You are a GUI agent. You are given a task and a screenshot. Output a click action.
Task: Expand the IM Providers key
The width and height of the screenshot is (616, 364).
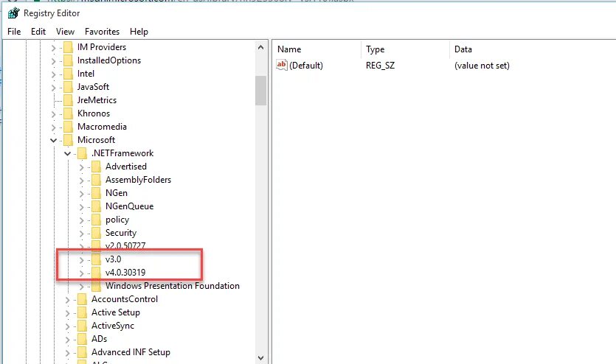tap(53, 48)
